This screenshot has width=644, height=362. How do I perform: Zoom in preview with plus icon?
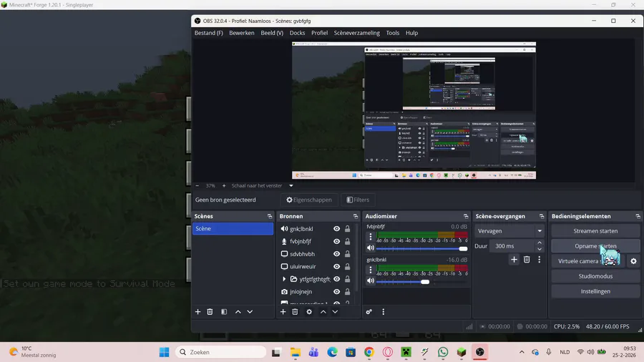pyautogui.click(x=224, y=185)
